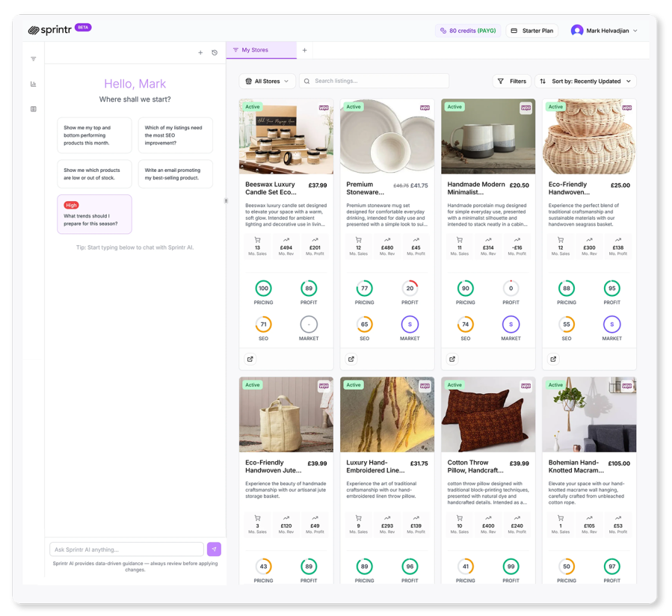Click MARKET S ring on Handmade Modern card
Screen dimensions: 672x616
(511, 324)
